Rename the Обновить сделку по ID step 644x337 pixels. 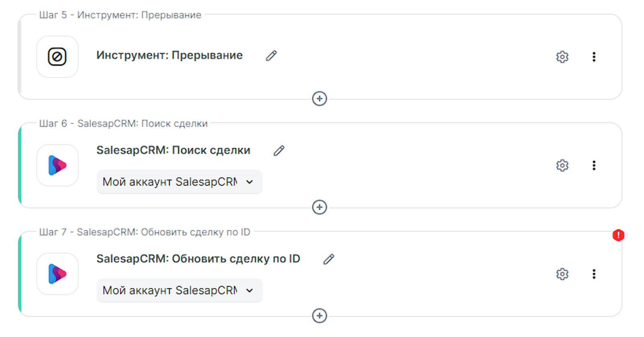tap(329, 259)
